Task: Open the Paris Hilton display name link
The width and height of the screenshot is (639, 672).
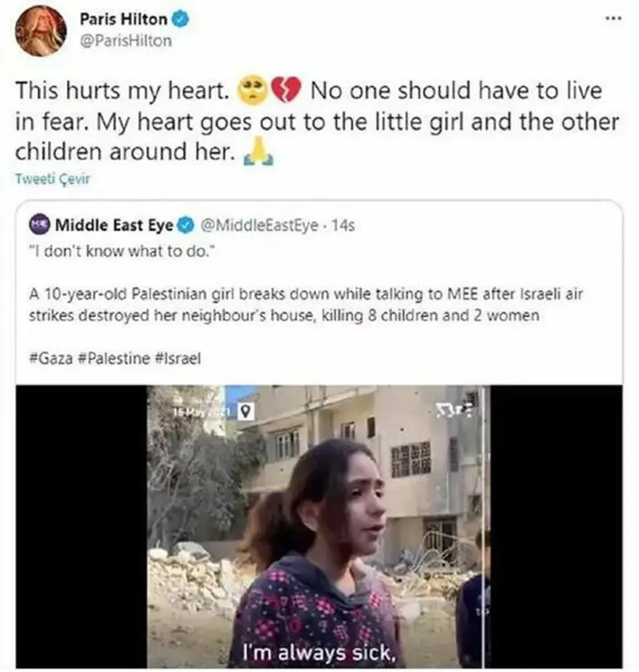Action: pyautogui.click(x=123, y=20)
